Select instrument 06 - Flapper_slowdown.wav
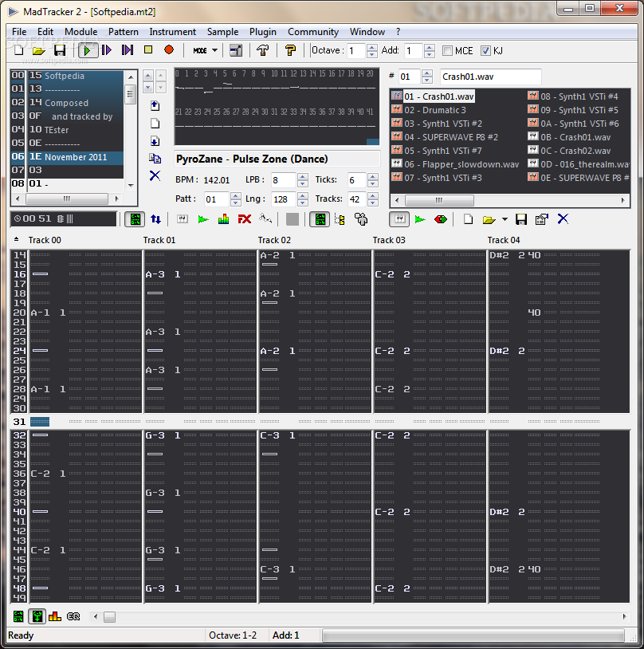The image size is (644, 649). click(x=455, y=164)
